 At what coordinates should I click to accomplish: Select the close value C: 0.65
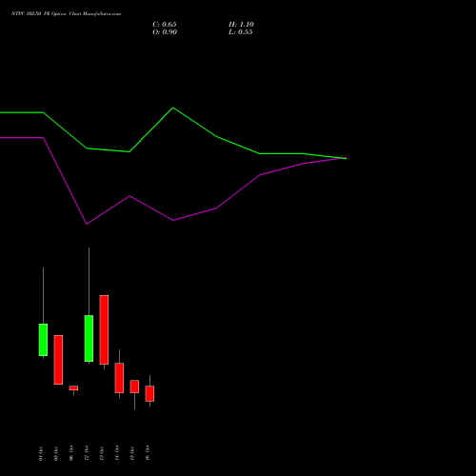165,25
